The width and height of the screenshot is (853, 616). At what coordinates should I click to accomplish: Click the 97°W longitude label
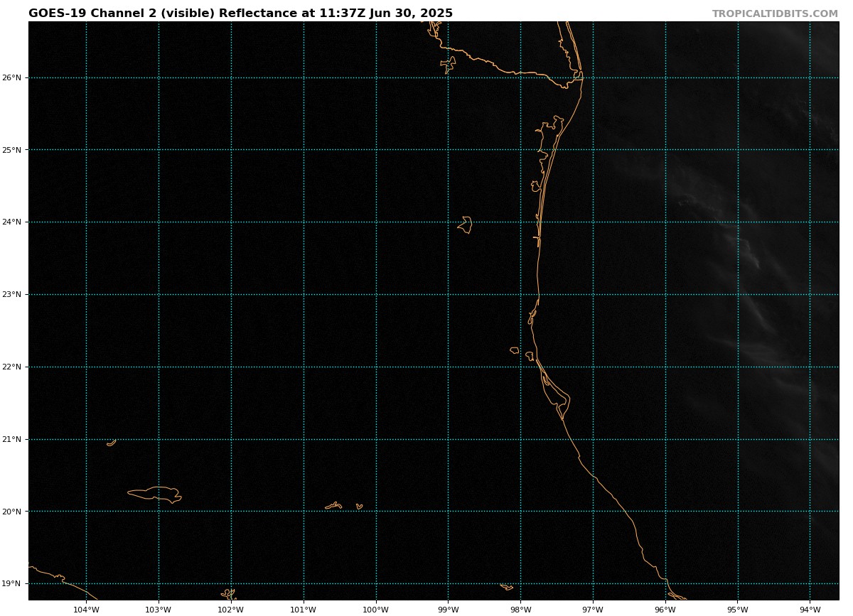[x=593, y=610]
